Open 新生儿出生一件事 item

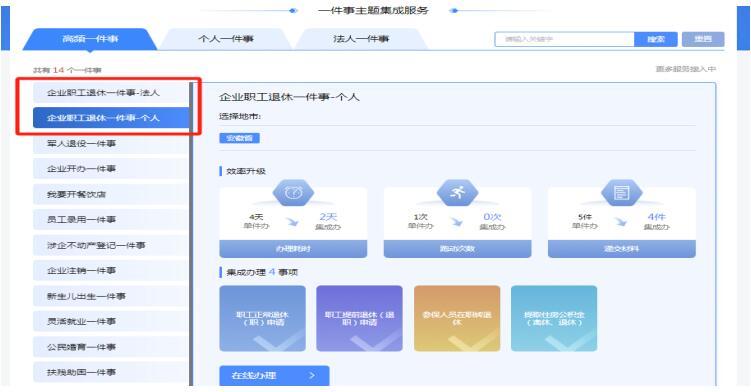coord(111,296)
